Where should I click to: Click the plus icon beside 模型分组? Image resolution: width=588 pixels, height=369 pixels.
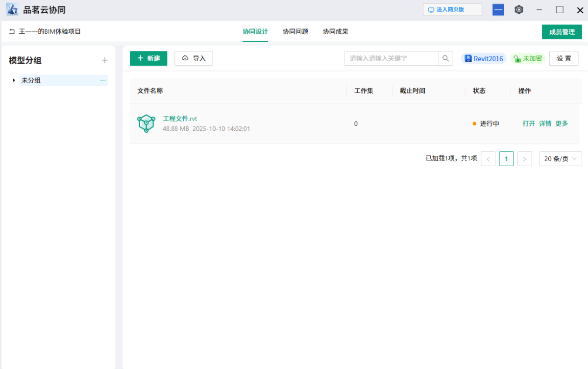[104, 60]
